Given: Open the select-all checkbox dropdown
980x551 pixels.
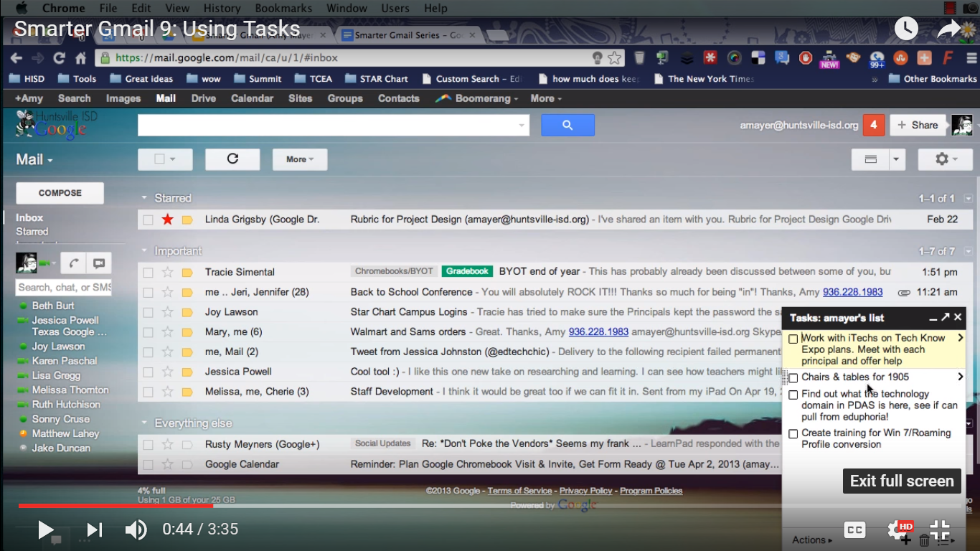Looking at the screenshot, I should coord(165,159).
